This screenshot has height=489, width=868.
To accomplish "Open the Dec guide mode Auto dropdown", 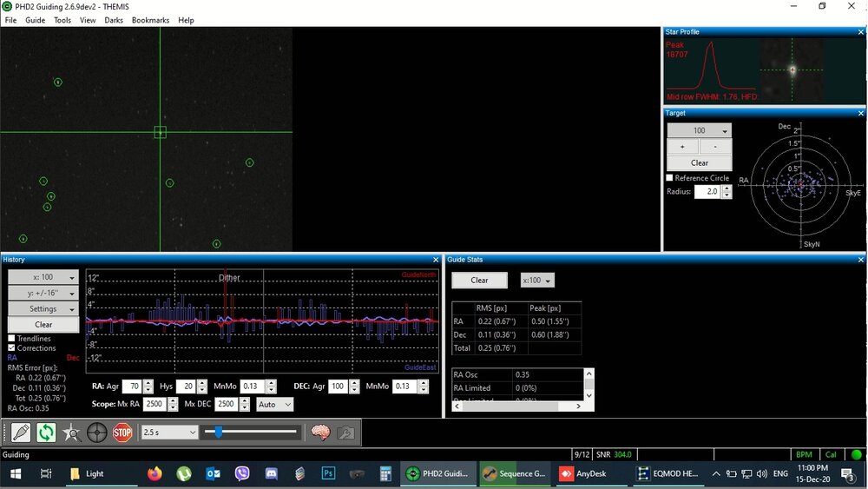I will pyautogui.click(x=275, y=405).
